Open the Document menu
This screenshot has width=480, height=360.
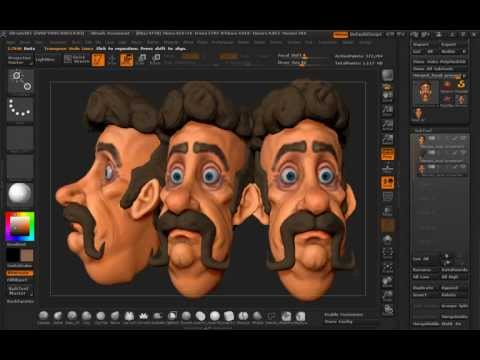click(x=58, y=42)
